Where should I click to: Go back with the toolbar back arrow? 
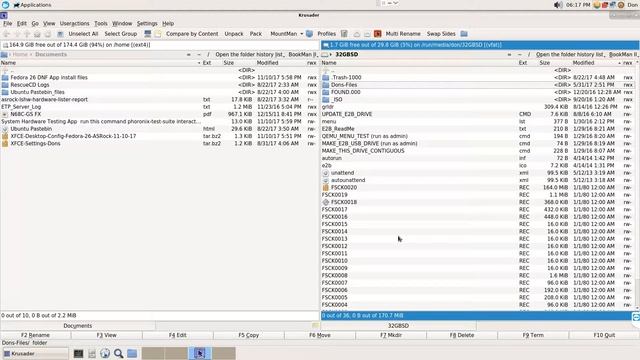click(7, 34)
